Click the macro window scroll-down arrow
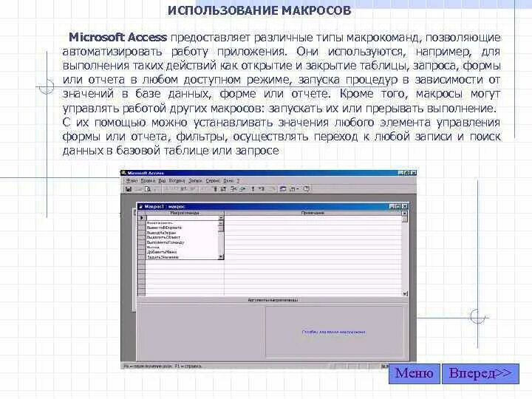 click(x=404, y=293)
